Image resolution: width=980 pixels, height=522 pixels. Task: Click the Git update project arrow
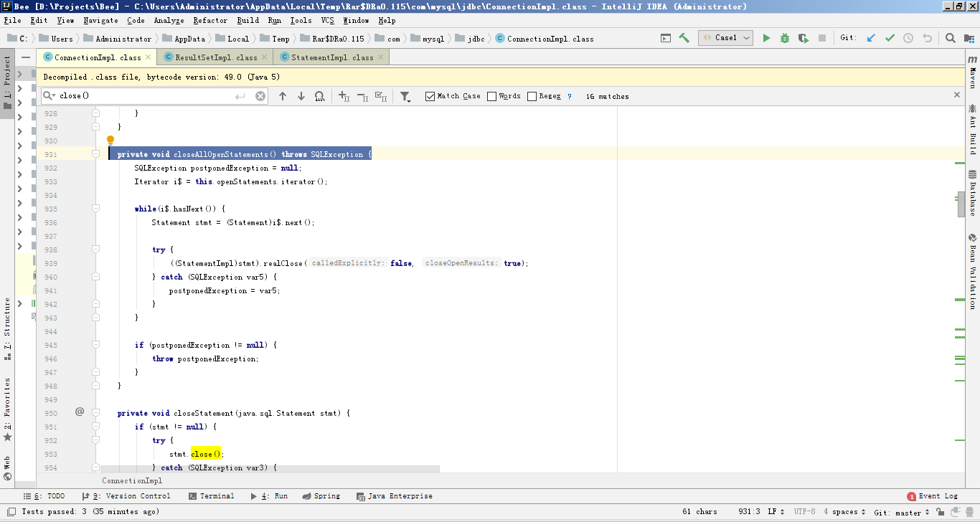pos(871,38)
